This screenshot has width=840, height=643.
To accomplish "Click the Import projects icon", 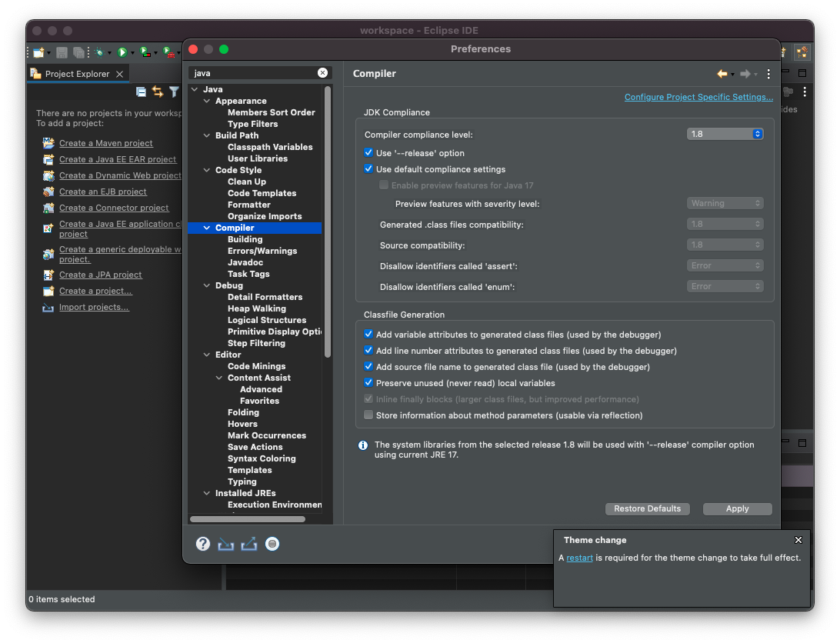I will coord(48,308).
